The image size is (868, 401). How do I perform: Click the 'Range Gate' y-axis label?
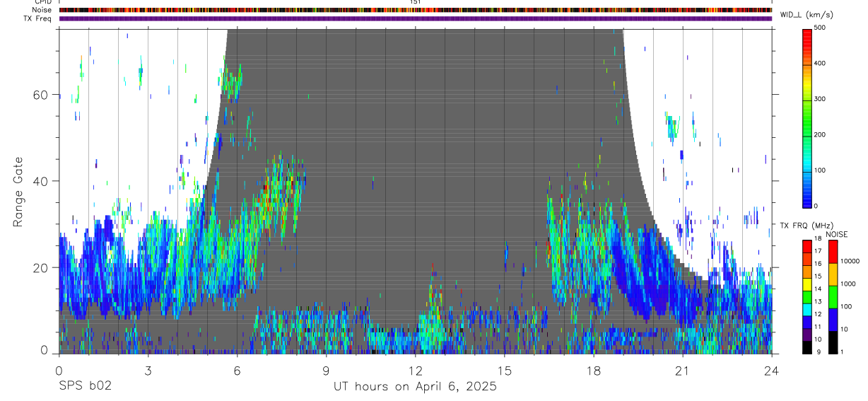coord(18,192)
